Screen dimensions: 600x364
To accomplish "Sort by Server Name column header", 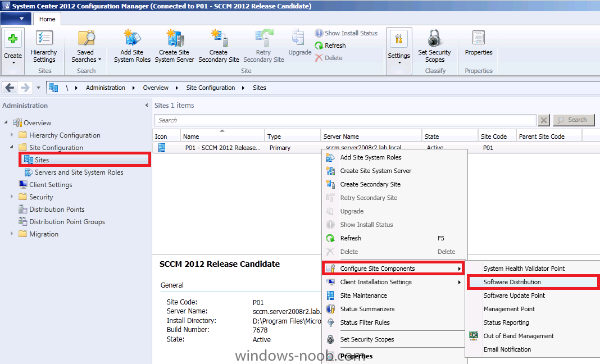I will 371,136.
